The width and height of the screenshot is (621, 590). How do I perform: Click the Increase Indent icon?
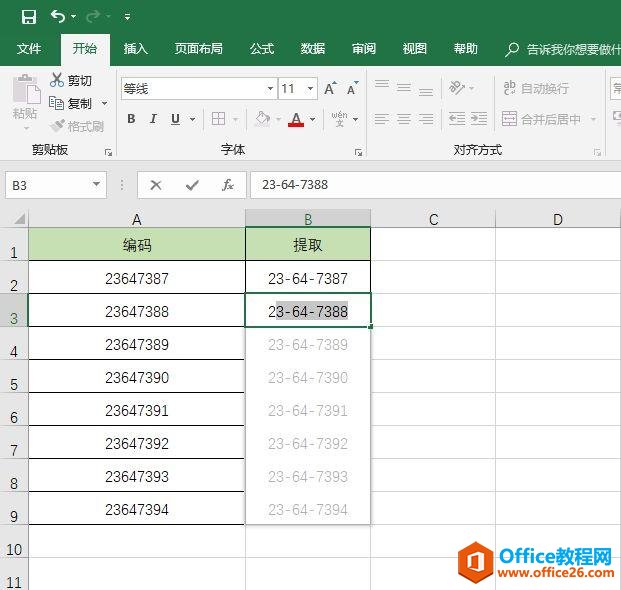tap(479, 119)
